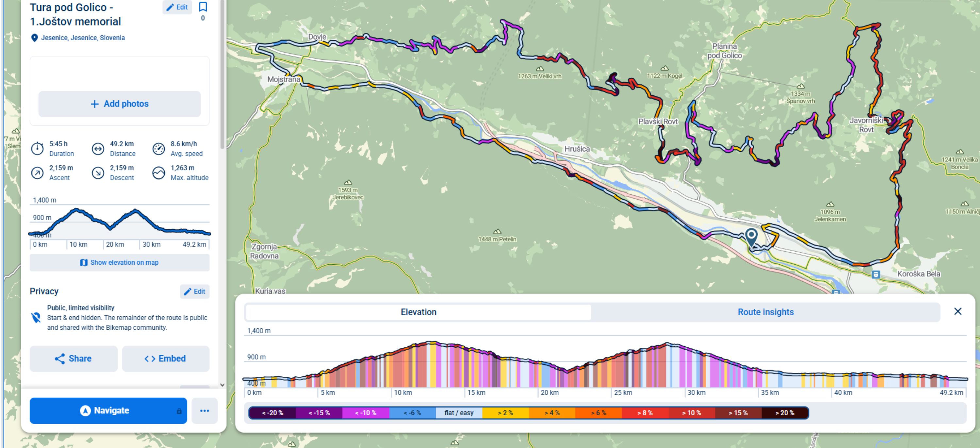The image size is (980, 448).
Task: Click the > 8 % gradient legend swatch
Action: pos(645,413)
